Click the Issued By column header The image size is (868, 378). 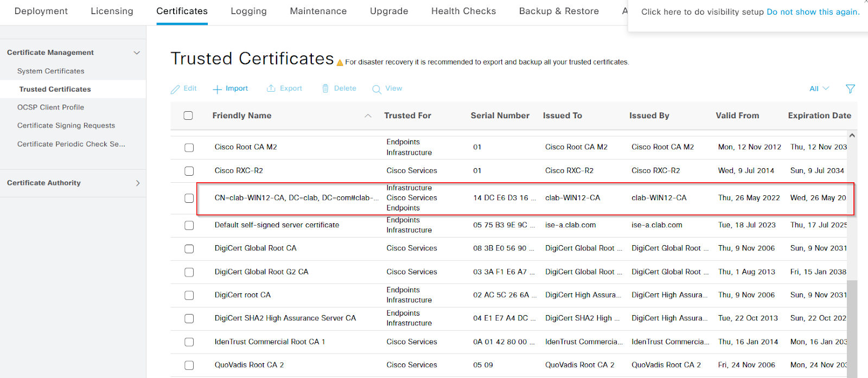point(649,116)
